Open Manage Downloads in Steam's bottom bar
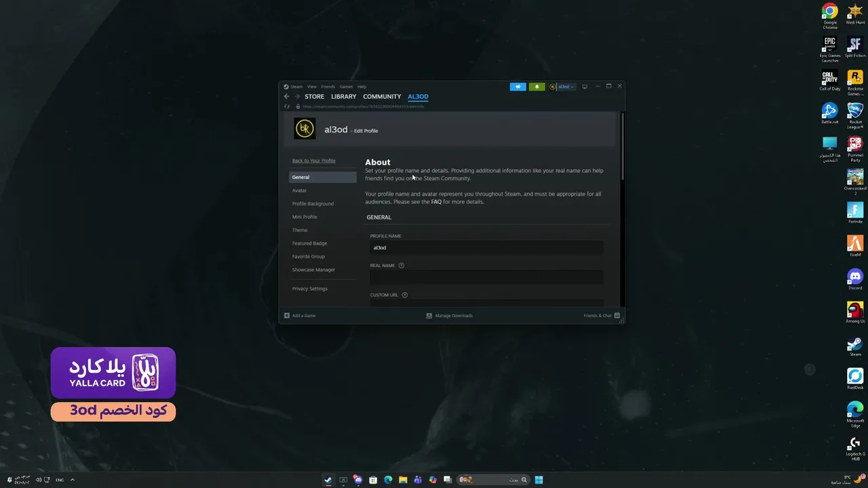 [x=449, y=315]
